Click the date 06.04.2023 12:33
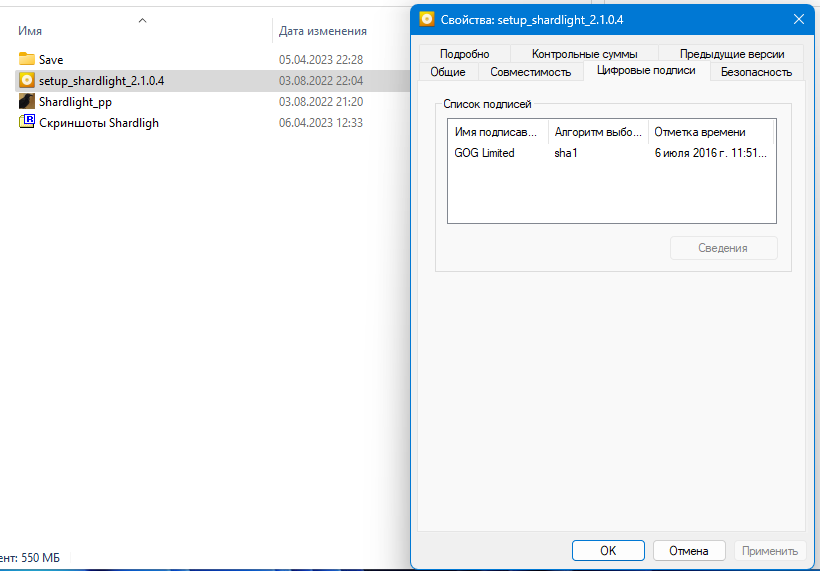This screenshot has width=820, height=571. [321, 122]
